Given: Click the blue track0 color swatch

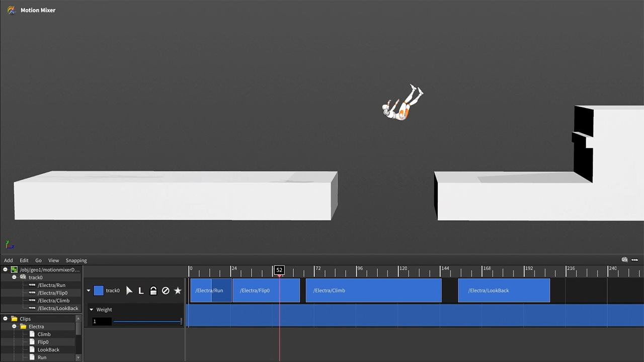Looking at the screenshot, I should pos(98,291).
